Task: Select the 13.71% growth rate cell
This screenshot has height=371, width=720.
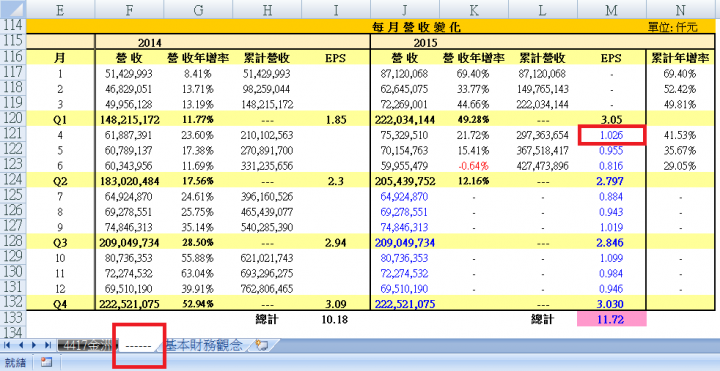Action: coord(198,89)
